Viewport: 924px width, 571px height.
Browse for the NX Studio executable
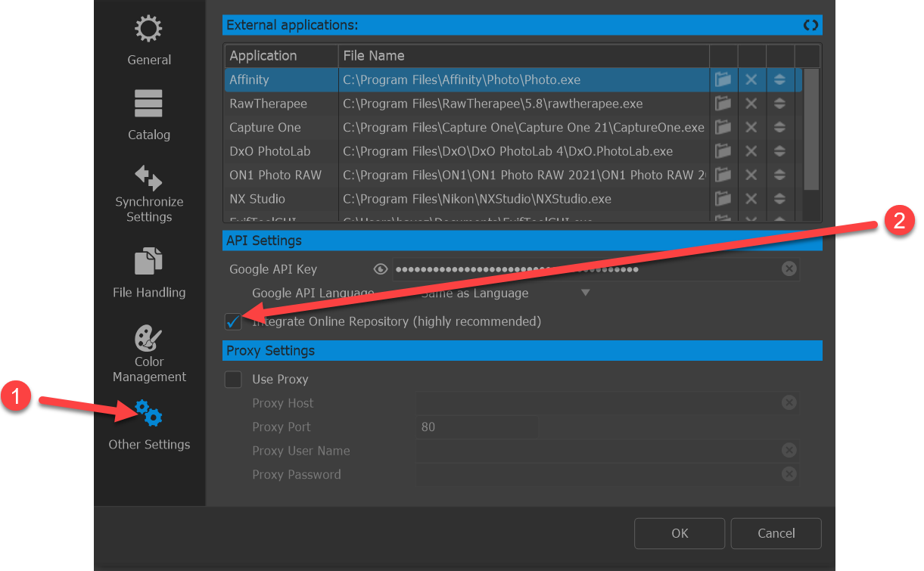[723, 199]
